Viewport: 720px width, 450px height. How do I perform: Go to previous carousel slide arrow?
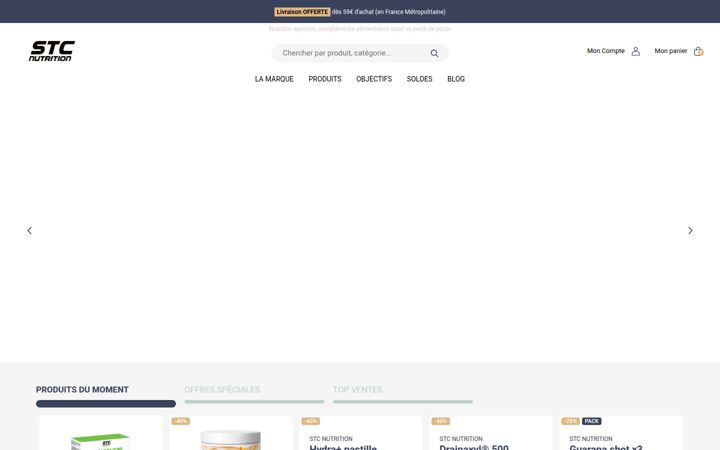pyautogui.click(x=29, y=231)
